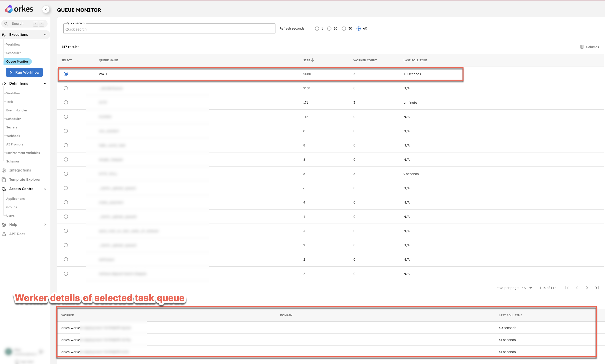Open Scheduler under Executions
Viewport: 605px width, 364px height.
[14, 53]
